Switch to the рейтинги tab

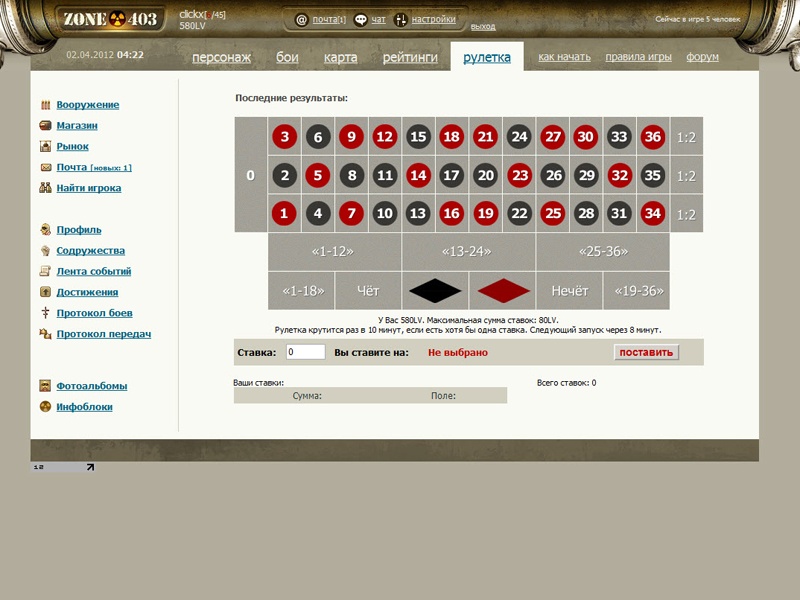coord(410,57)
